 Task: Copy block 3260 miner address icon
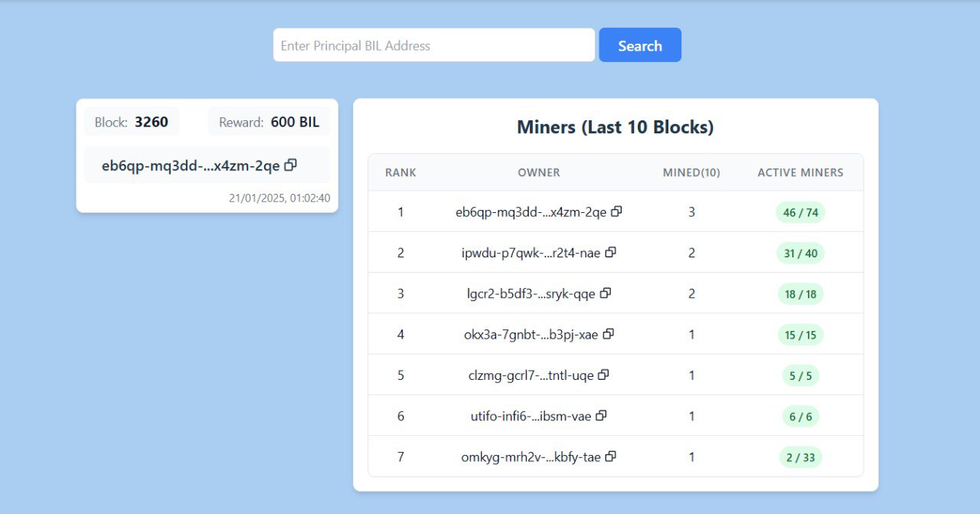[291, 165]
